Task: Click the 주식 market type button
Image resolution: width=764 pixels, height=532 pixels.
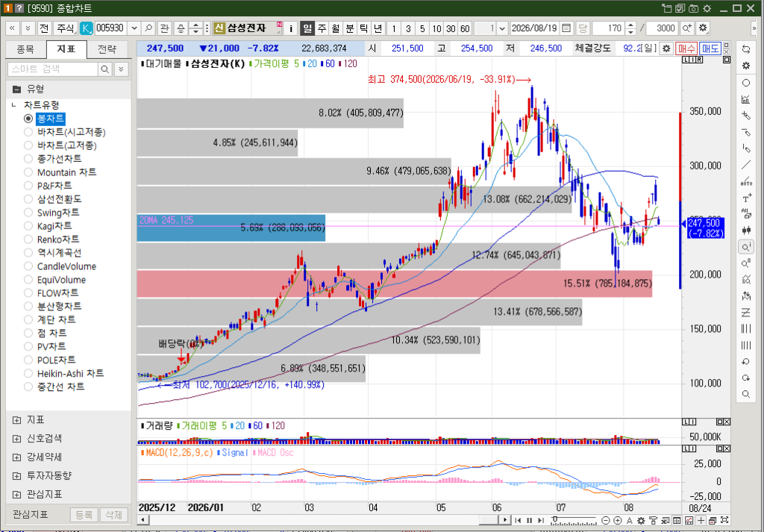Action: point(65,28)
